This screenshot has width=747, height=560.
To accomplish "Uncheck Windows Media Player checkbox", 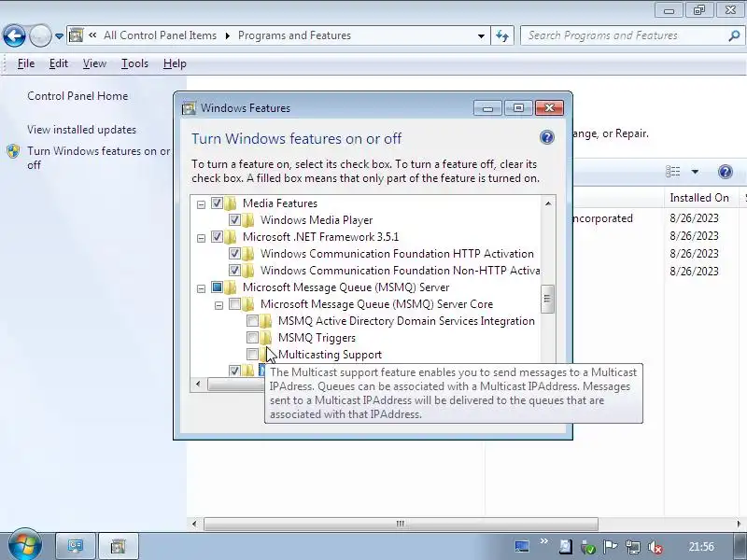I will [234, 220].
